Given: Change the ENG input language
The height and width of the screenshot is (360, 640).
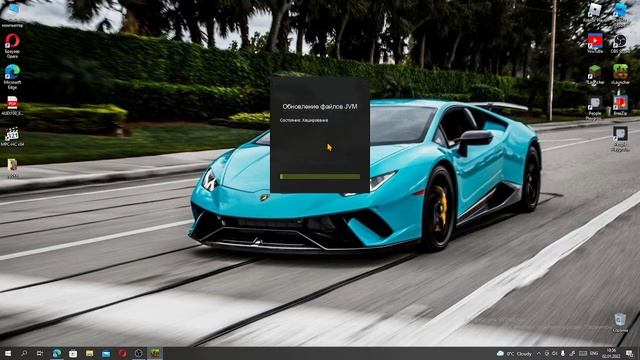Looking at the screenshot, I should tap(594, 353).
